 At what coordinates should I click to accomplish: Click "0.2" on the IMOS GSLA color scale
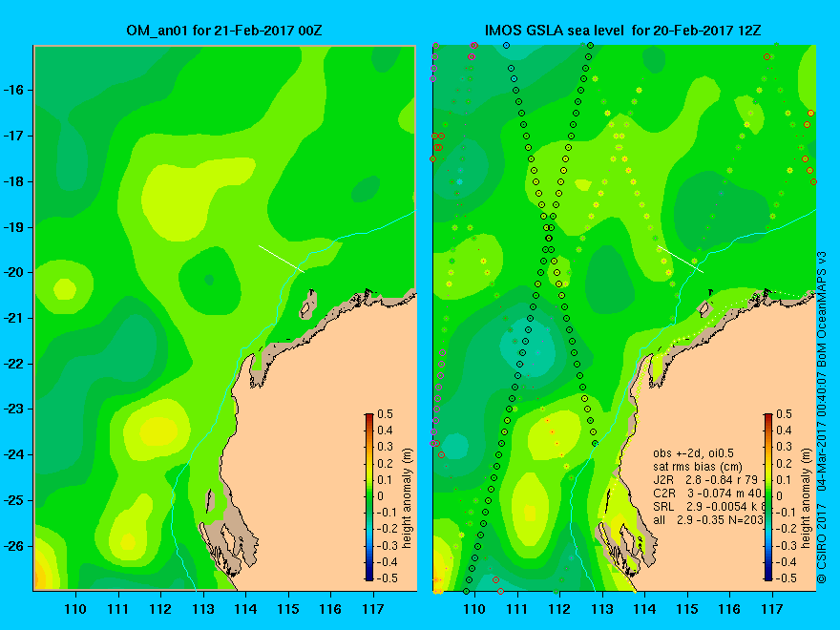tap(785, 463)
